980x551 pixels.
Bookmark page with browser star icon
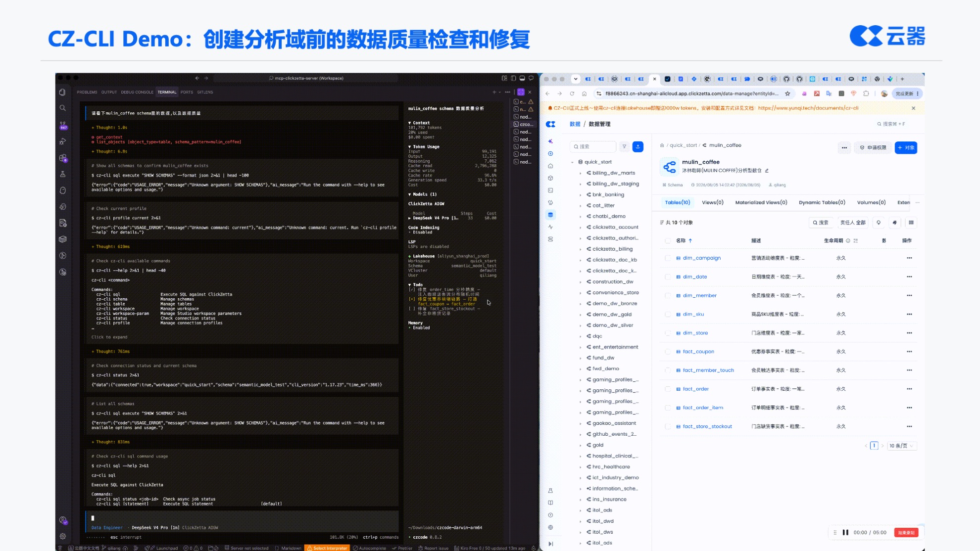(787, 93)
